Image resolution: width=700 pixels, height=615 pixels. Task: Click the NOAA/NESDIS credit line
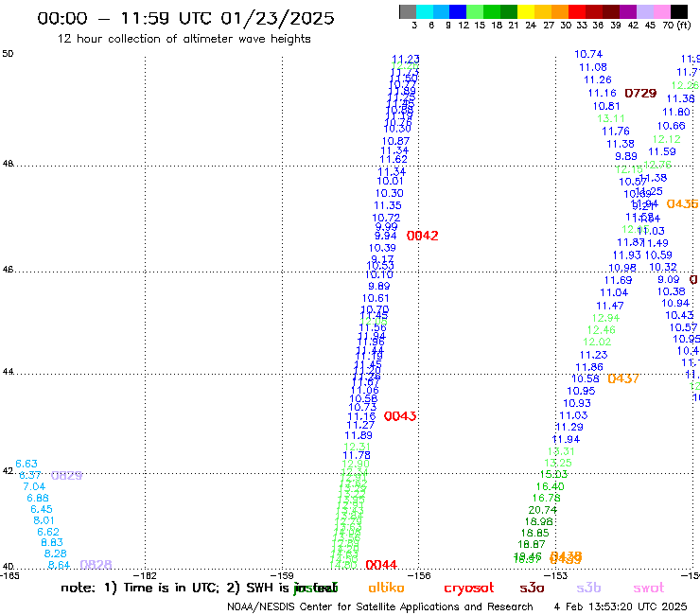pos(380,606)
